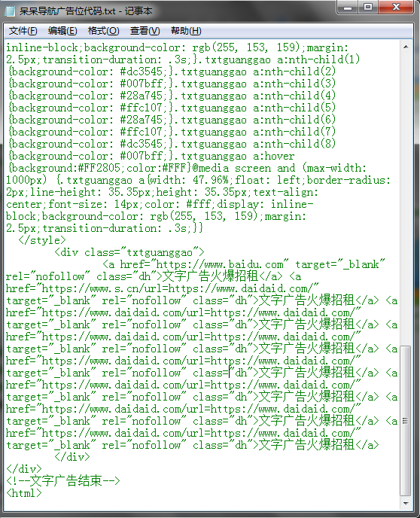This screenshot has height=518, width=420.
Task: Click the window title 呆呆导航广告位代码.txt
Action: click(x=67, y=11)
